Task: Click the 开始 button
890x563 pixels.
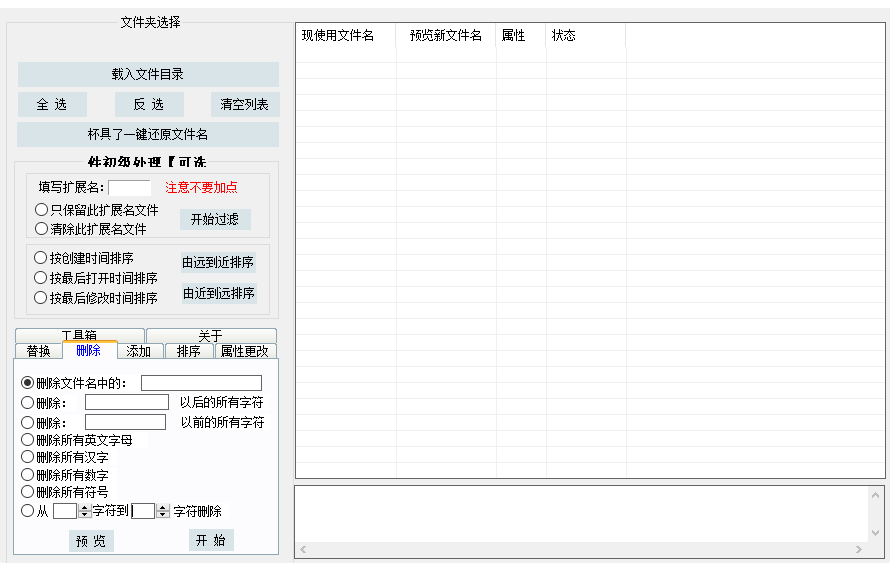Action: coord(211,540)
